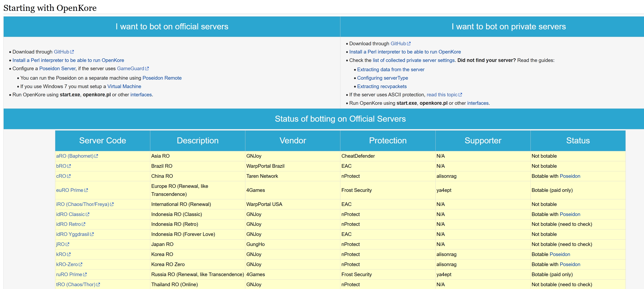Click external-link icon beside tRO (Chaos/Thor)
The height and width of the screenshot is (289, 644).
(x=98, y=285)
